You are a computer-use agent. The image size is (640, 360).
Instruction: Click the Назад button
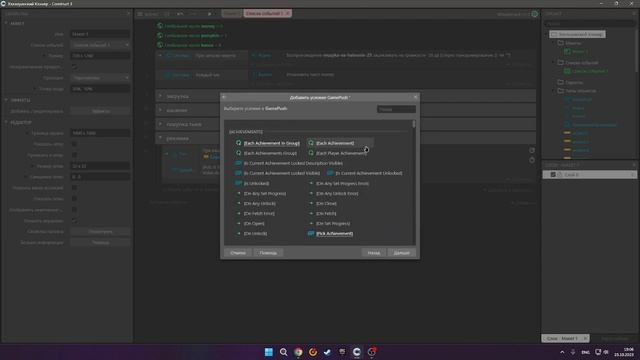(373, 253)
